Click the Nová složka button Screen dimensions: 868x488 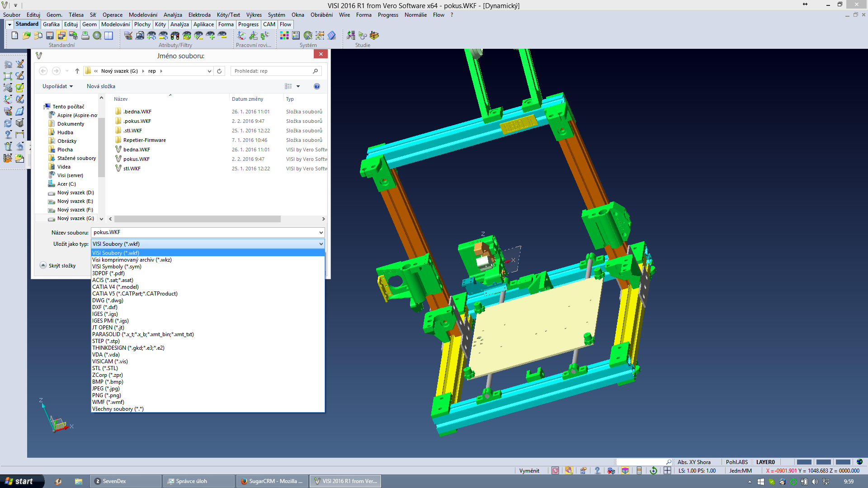[101, 86]
